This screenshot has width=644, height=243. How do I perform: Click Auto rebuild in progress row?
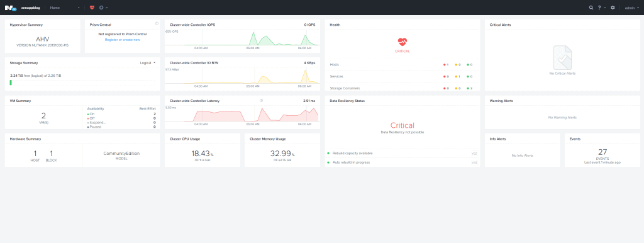[402, 162]
